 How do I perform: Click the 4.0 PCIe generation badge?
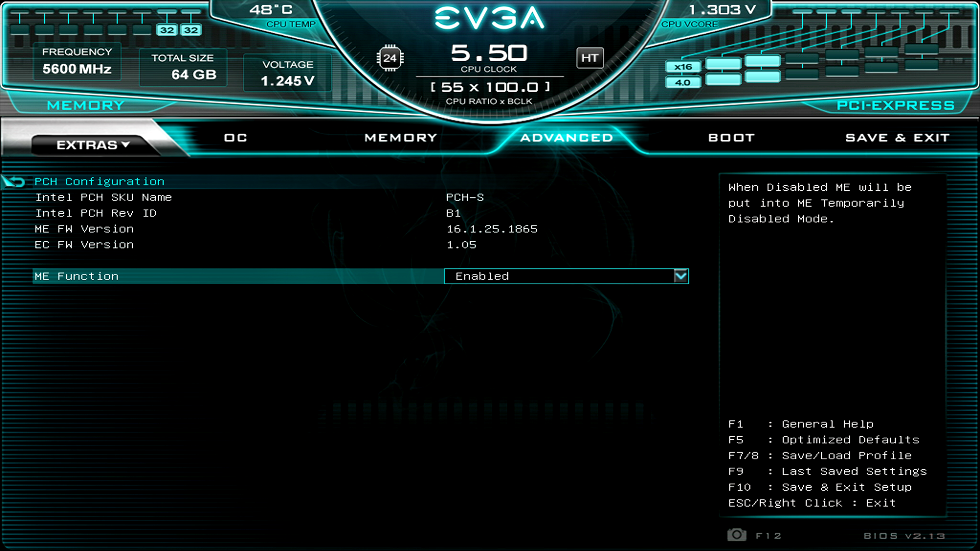[x=682, y=82]
